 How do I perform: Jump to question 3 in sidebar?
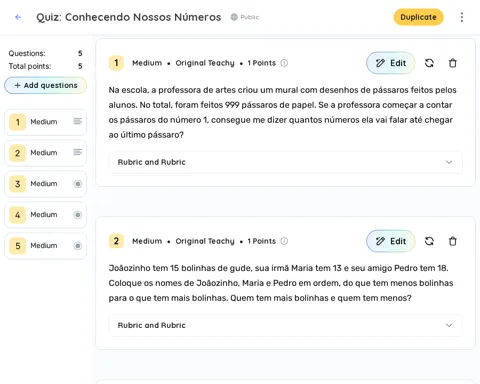[x=45, y=184]
